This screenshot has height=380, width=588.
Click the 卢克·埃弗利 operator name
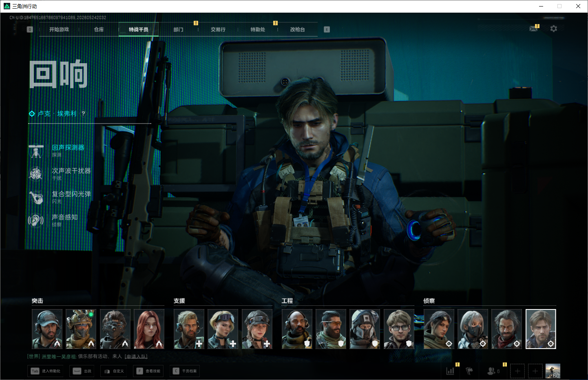coord(57,113)
